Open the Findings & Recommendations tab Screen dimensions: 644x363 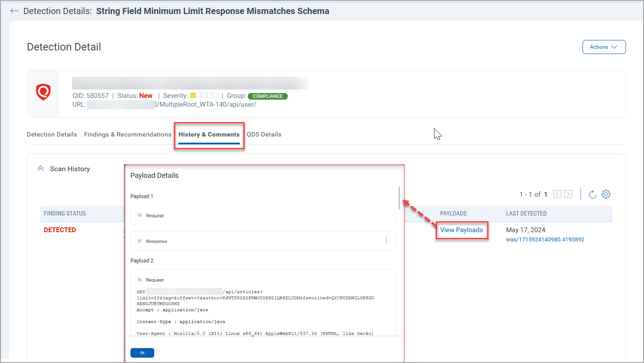click(x=127, y=134)
